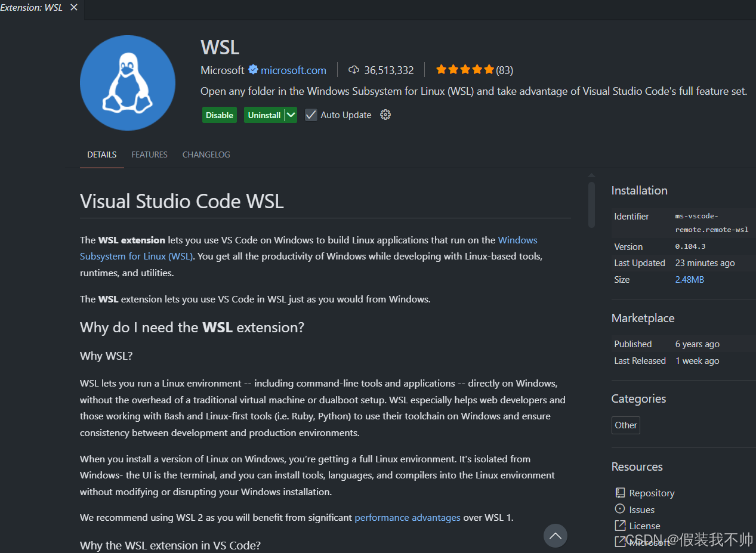Click the Repository book icon

pyautogui.click(x=620, y=493)
